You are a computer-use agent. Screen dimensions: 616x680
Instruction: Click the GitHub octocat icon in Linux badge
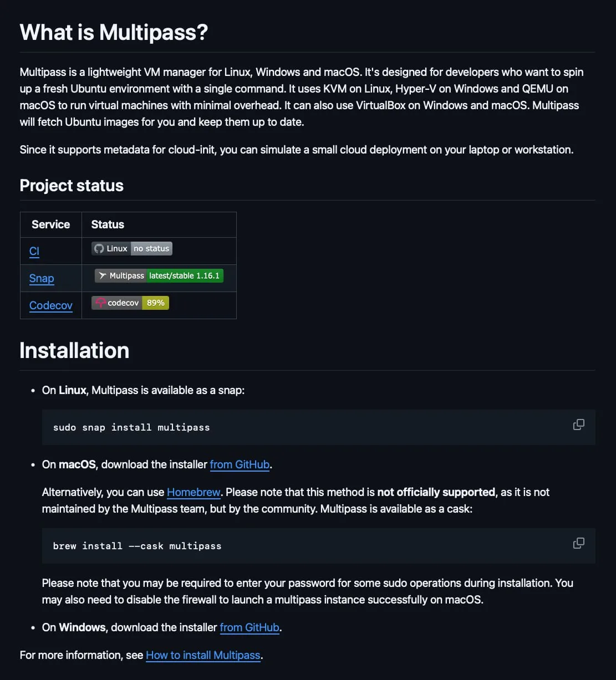point(99,249)
